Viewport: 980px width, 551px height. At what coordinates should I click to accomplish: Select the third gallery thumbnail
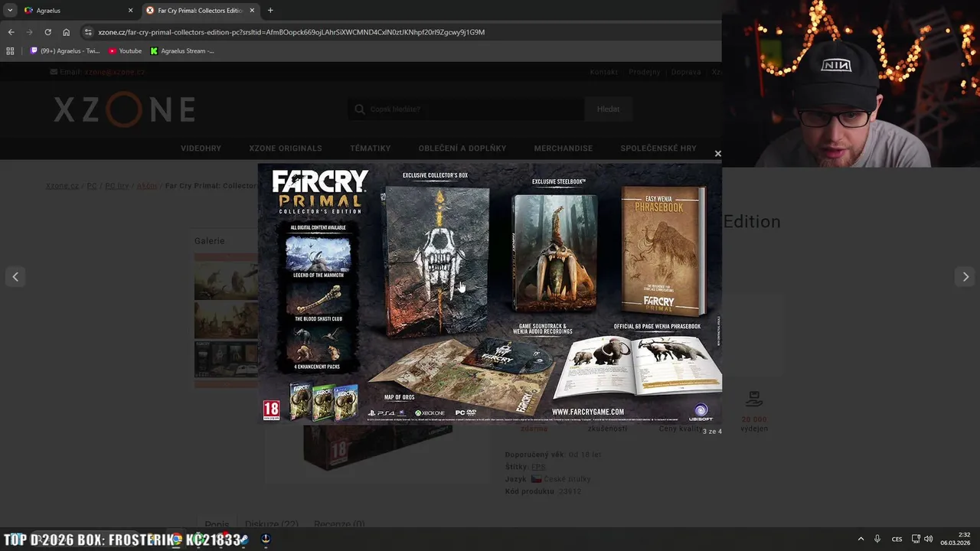pyautogui.click(x=226, y=360)
